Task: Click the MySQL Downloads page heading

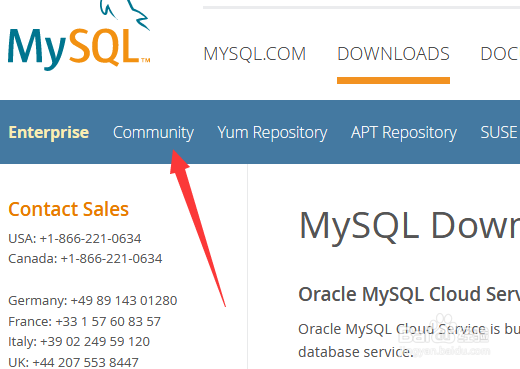Action: tap(409, 227)
